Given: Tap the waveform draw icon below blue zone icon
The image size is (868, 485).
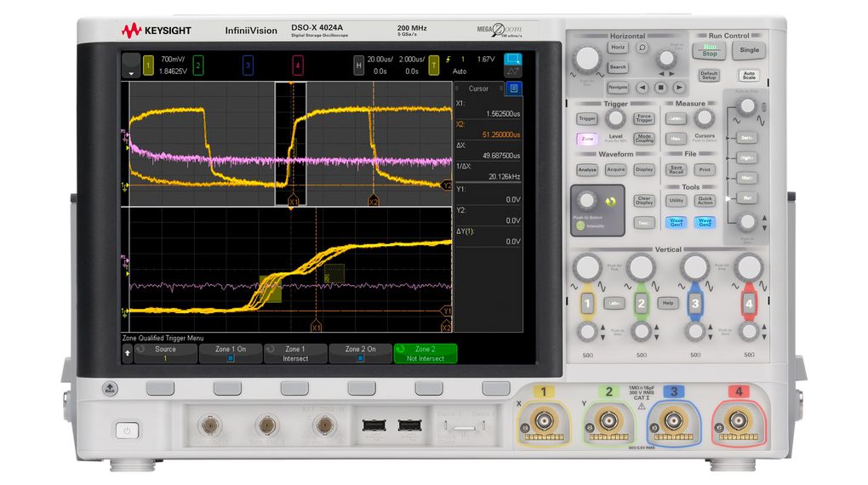Looking at the screenshot, I should (x=512, y=72).
